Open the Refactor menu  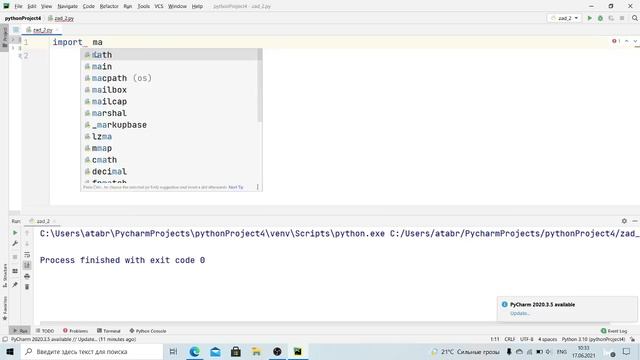(109, 6)
